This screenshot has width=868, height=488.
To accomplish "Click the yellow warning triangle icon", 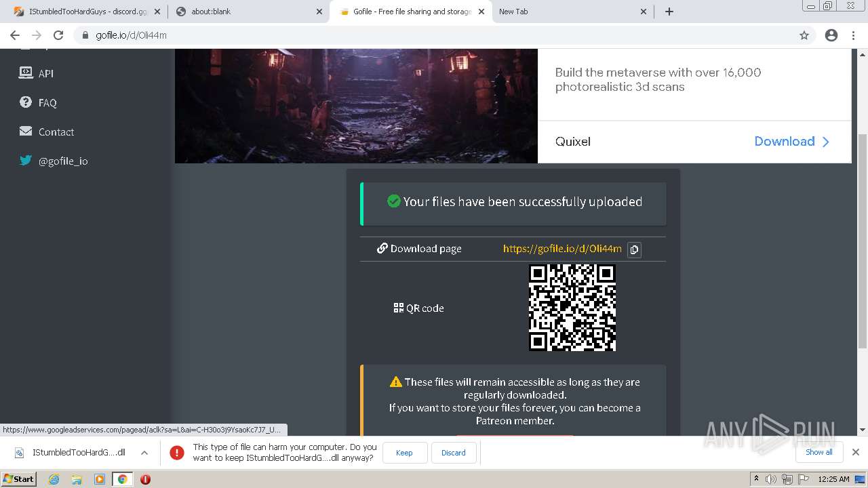I will pyautogui.click(x=396, y=382).
